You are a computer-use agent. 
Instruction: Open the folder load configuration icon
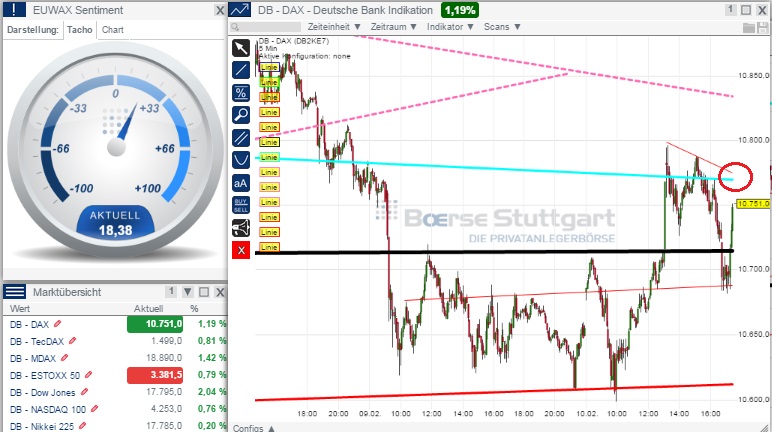pyautogui.click(x=748, y=27)
